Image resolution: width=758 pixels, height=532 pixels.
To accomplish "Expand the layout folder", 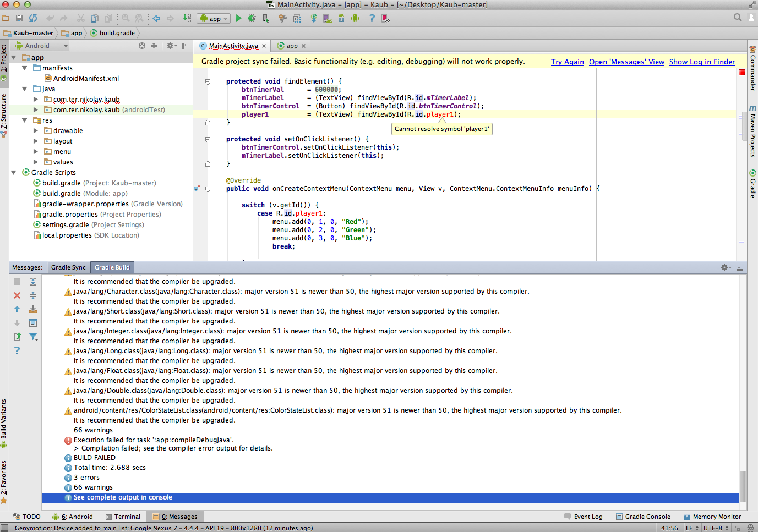I will [36, 141].
